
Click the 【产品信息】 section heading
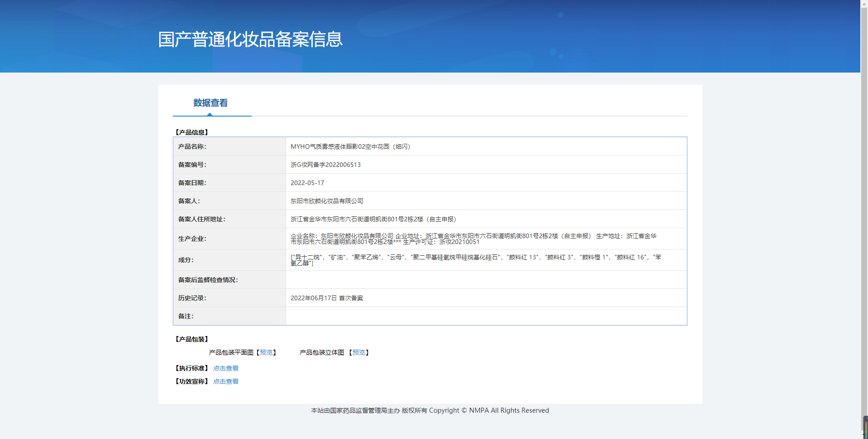(x=192, y=132)
